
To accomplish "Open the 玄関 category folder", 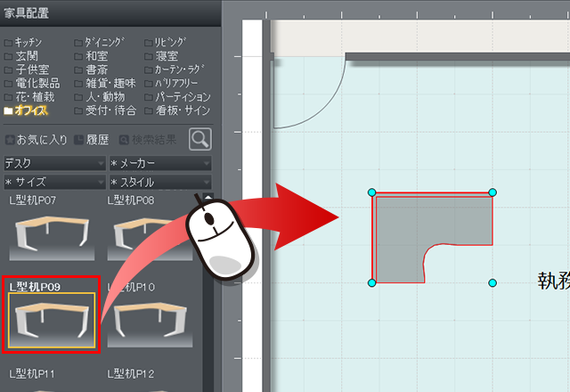I will 26,56.
